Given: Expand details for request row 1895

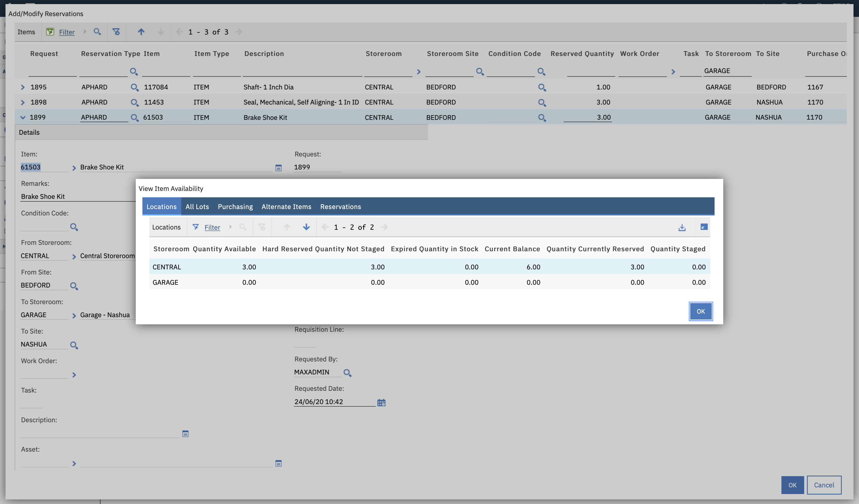Looking at the screenshot, I should tap(23, 87).
